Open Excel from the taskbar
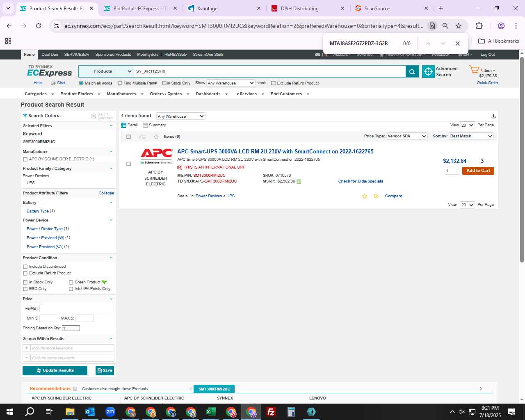This screenshot has height=420, width=525. 210,412
